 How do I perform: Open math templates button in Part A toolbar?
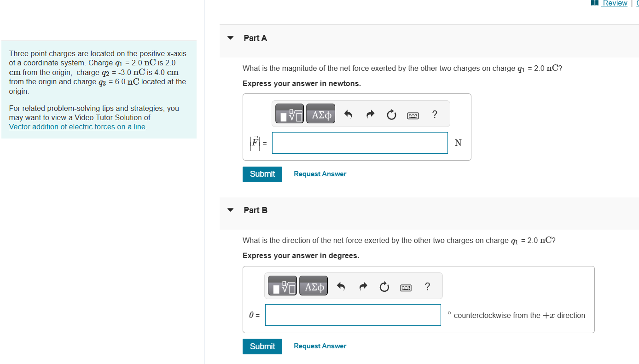pyautogui.click(x=290, y=114)
